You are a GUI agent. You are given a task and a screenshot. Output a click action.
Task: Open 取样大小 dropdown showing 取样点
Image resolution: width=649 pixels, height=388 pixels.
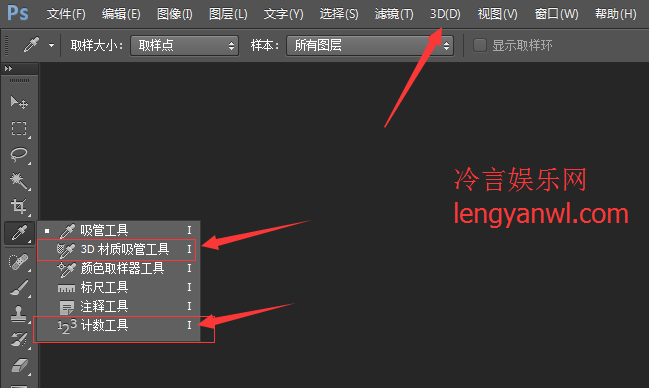[x=185, y=45]
